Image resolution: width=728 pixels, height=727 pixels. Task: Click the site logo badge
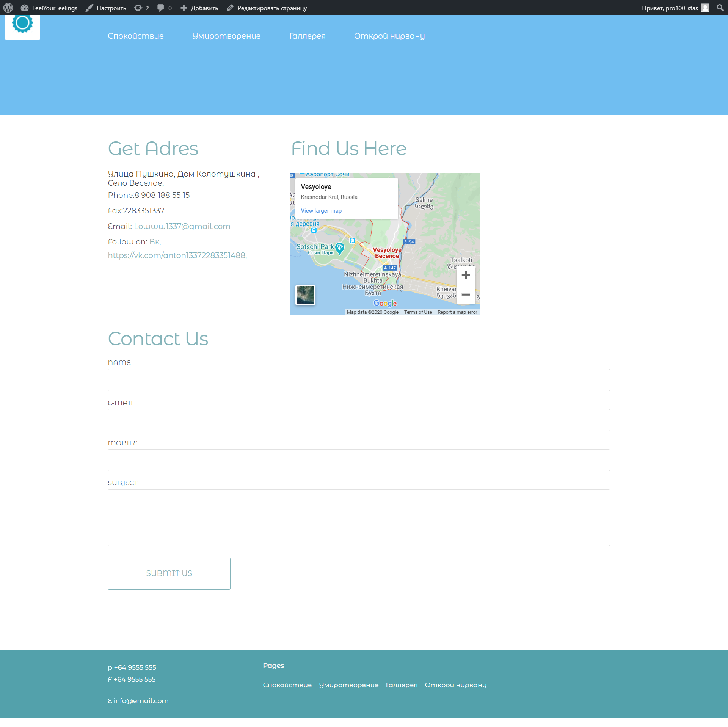coord(22,27)
